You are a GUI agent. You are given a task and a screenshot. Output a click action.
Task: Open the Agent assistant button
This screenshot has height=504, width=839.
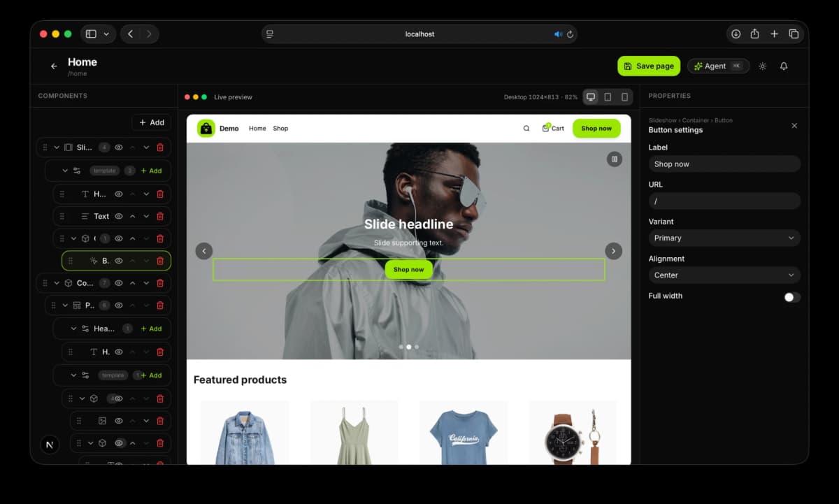point(718,66)
